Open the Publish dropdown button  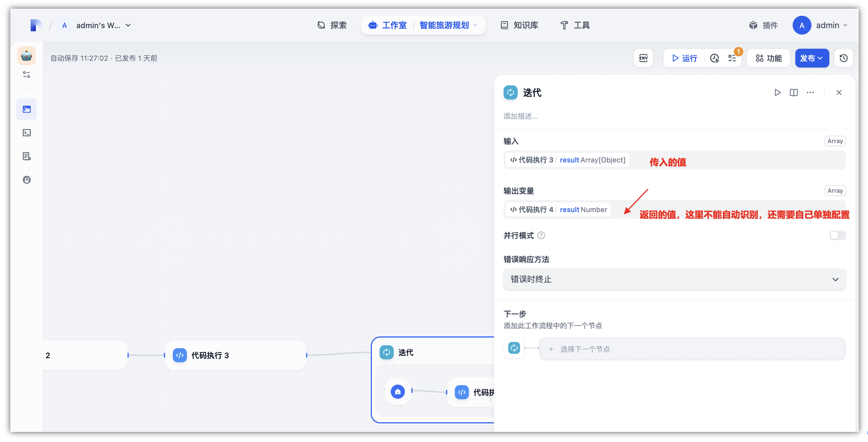click(812, 58)
